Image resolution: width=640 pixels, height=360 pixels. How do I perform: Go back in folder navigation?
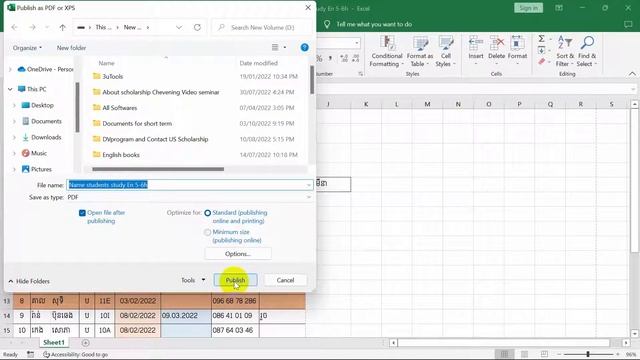(15, 27)
